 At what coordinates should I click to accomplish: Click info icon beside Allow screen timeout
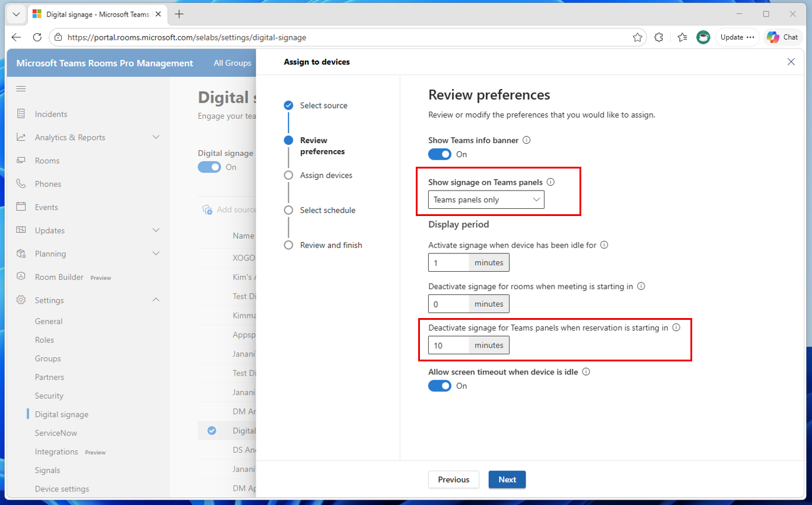point(586,372)
